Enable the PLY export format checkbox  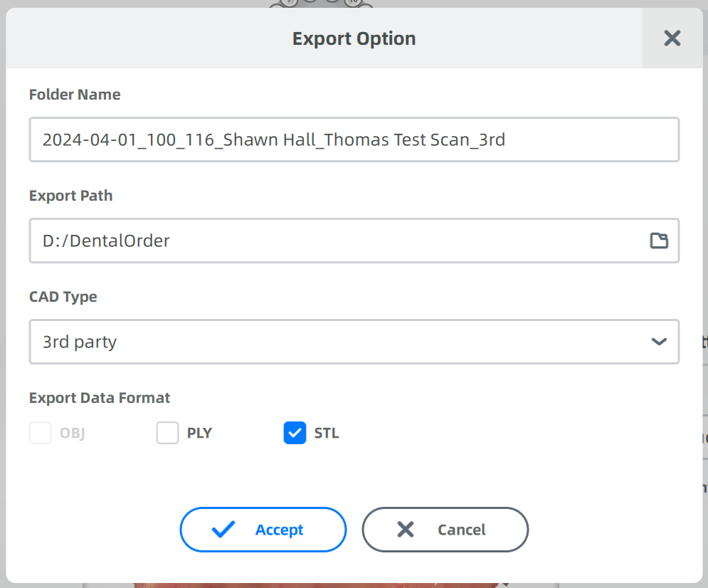tap(167, 433)
